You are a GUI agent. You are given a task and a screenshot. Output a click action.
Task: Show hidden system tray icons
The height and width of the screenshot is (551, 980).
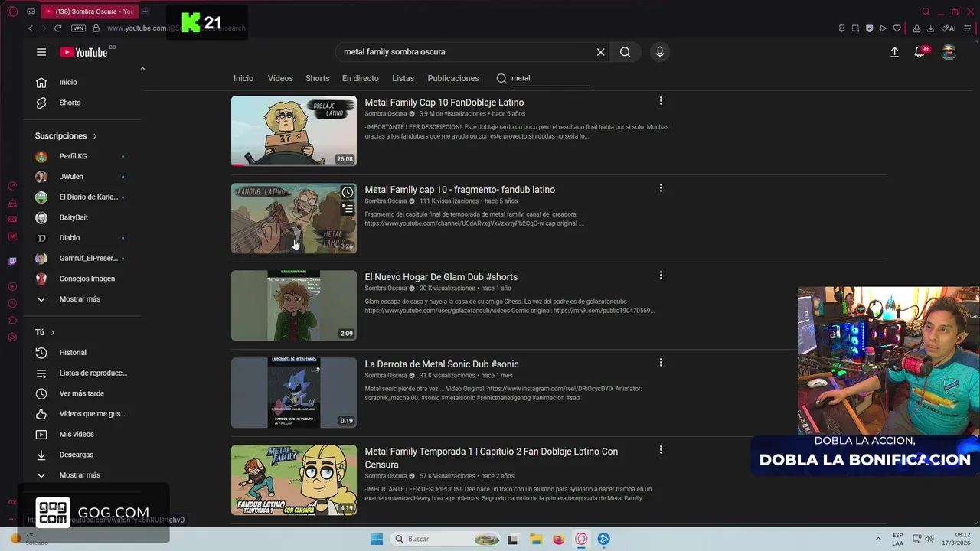point(878,539)
